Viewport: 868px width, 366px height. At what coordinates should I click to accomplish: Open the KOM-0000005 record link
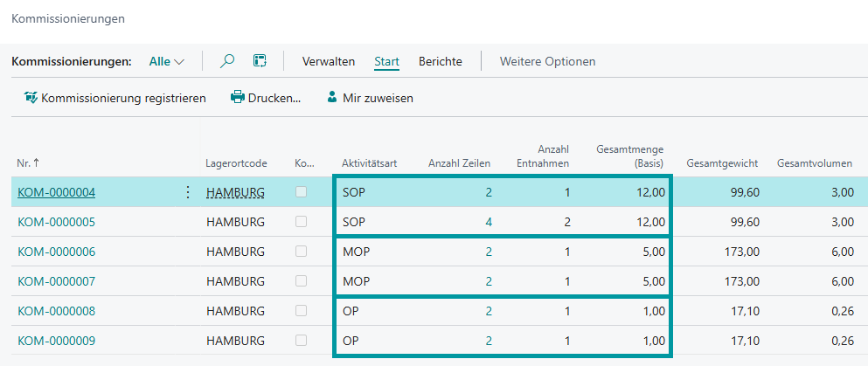point(56,222)
